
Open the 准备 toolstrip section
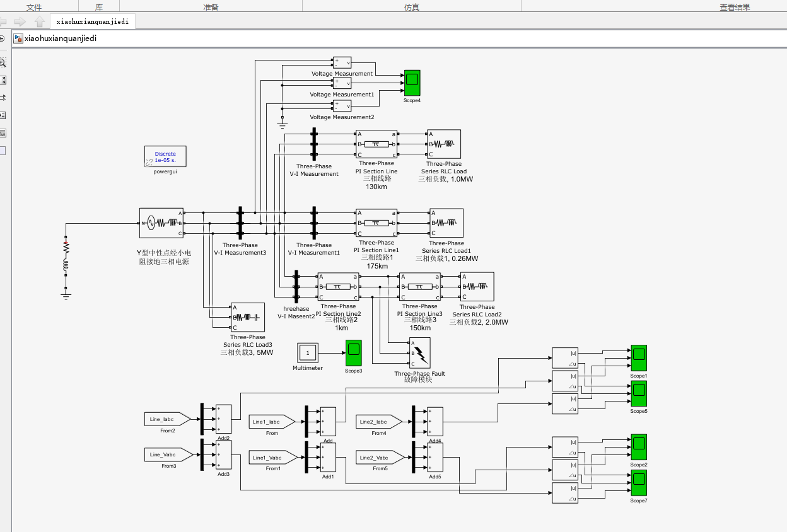(x=211, y=7)
